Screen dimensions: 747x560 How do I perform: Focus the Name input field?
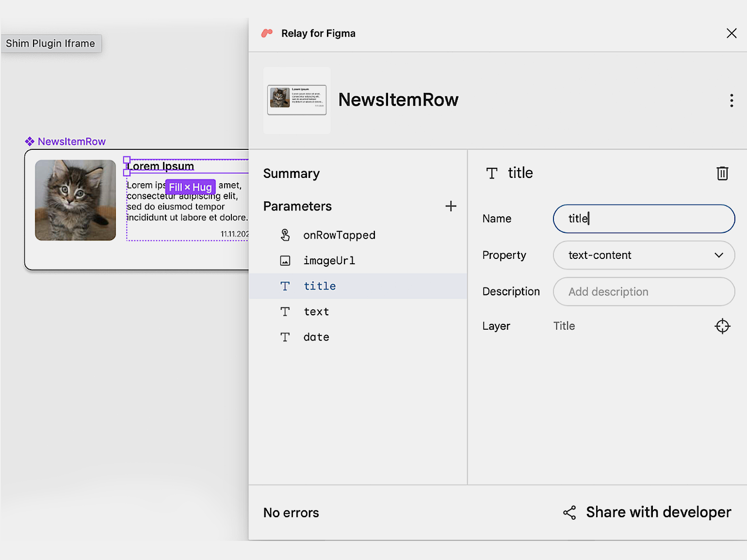tap(644, 219)
